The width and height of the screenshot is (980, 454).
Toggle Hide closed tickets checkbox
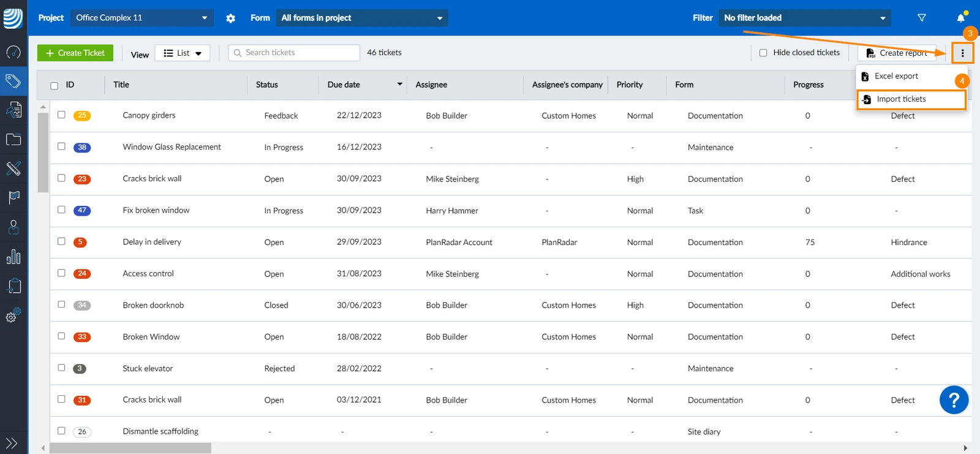point(763,53)
